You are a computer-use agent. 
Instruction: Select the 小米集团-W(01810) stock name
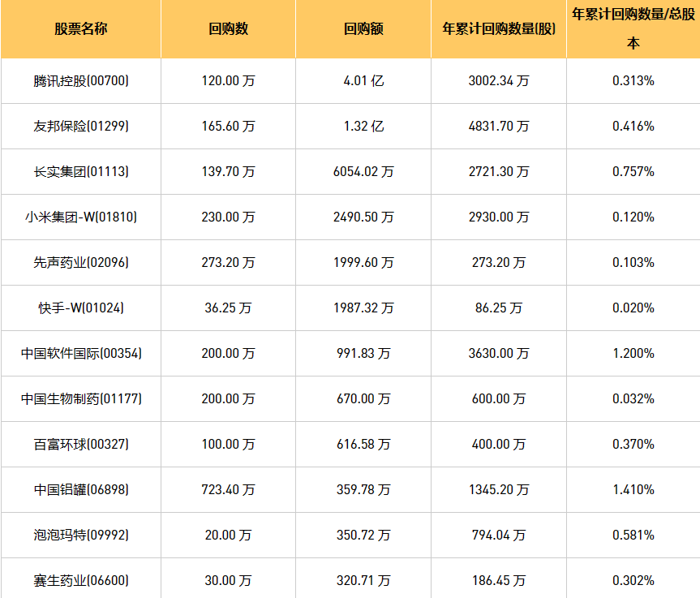point(81,217)
